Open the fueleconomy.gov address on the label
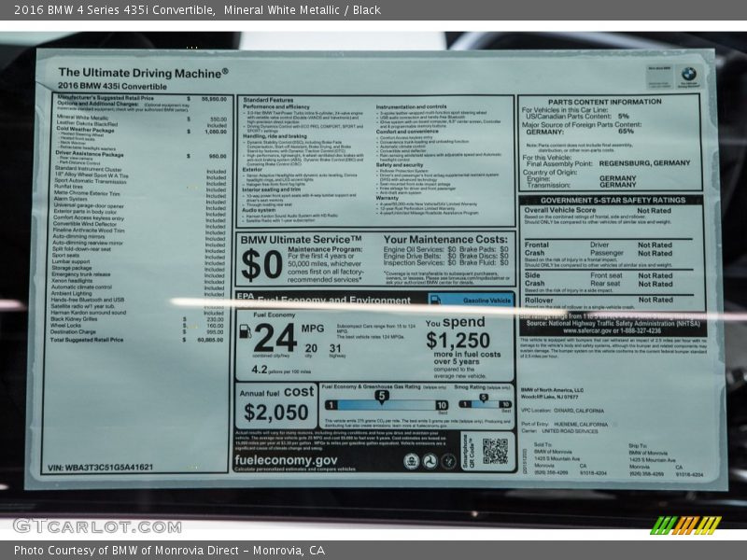747x560 pixels. point(286,460)
